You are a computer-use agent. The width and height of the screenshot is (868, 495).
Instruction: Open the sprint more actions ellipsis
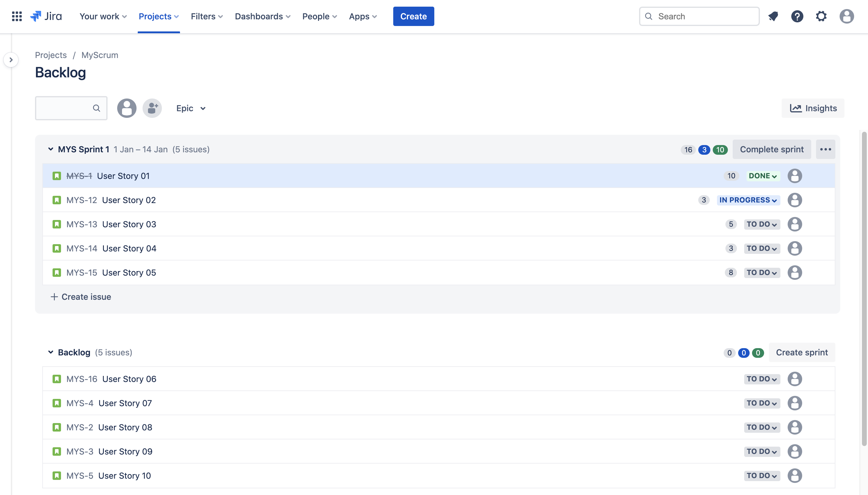(825, 149)
